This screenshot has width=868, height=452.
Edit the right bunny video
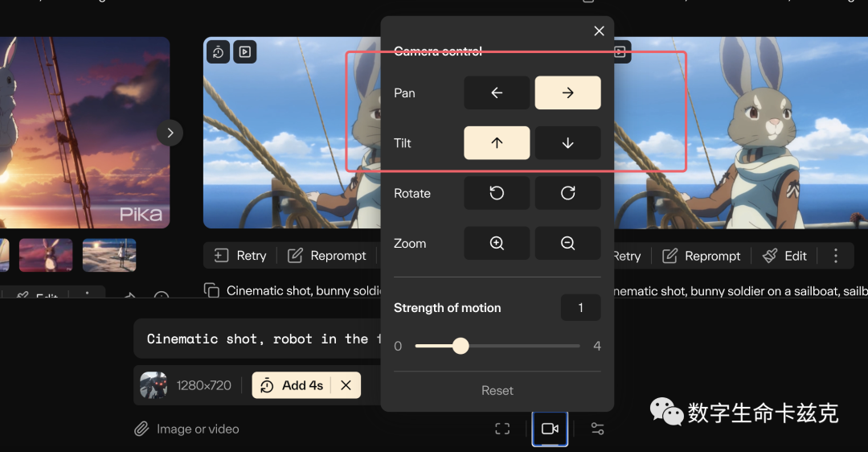coord(784,256)
